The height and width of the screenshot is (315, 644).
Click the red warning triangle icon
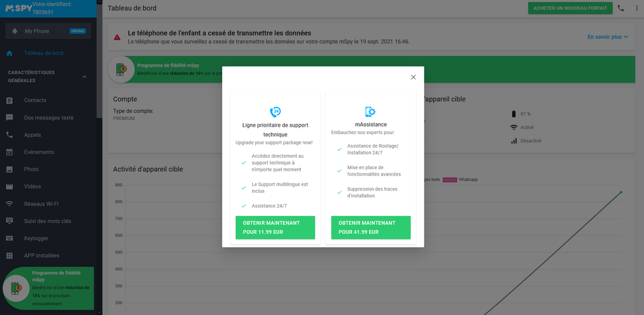(x=117, y=37)
